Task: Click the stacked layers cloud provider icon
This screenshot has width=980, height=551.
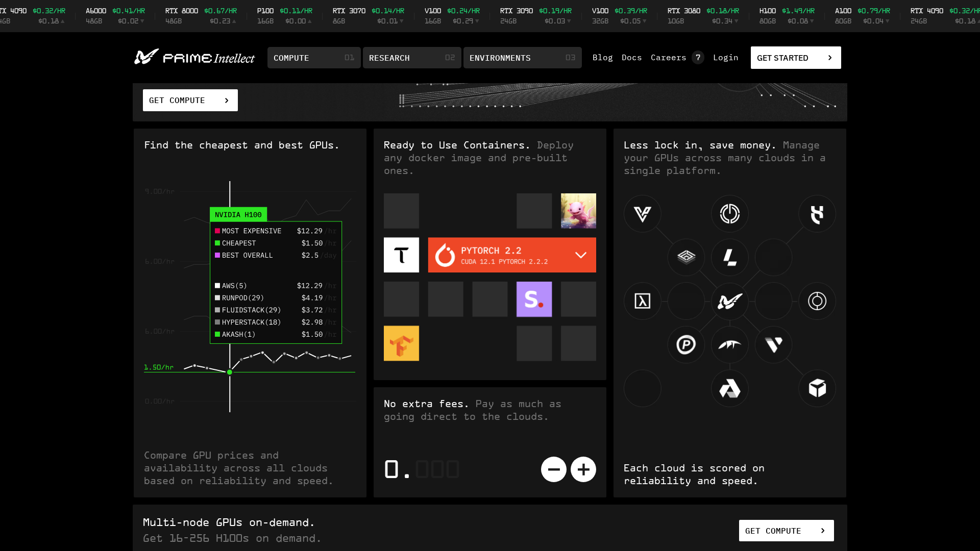Action: point(686,258)
